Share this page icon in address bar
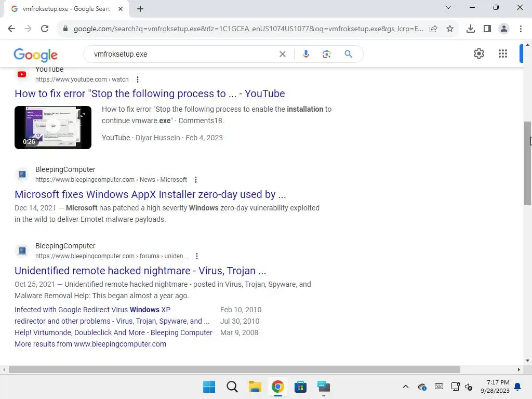The width and height of the screenshot is (532, 399). [433, 29]
